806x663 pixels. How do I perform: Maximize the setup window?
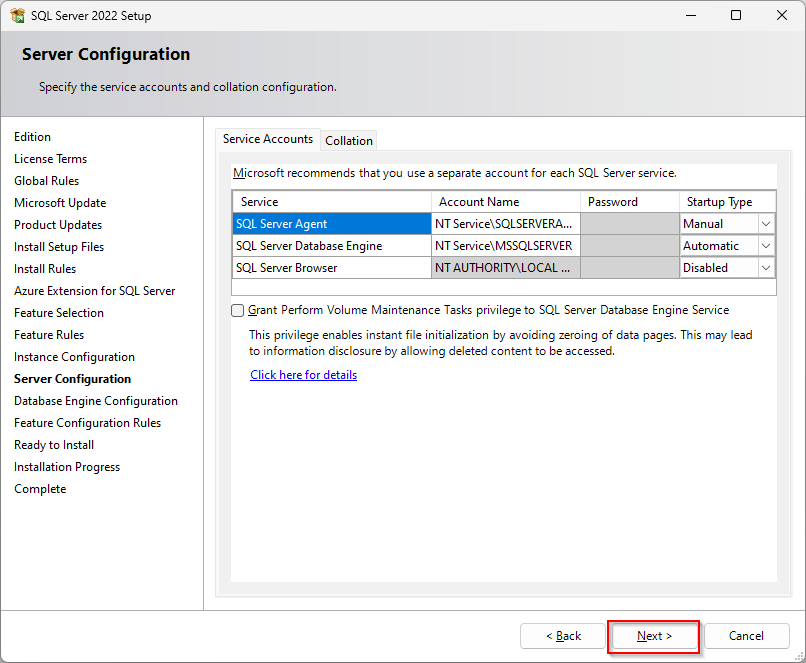(x=736, y=16)
